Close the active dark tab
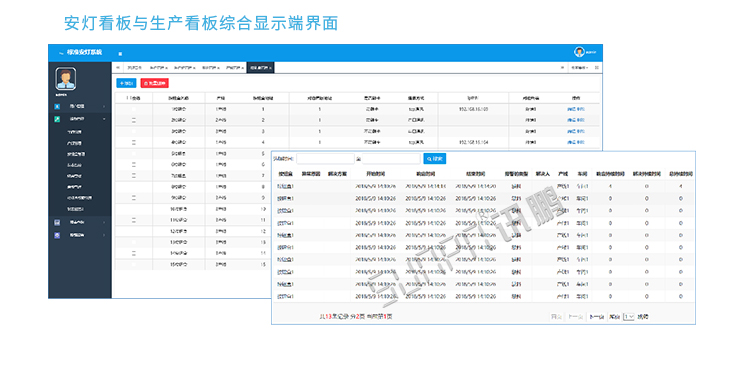The image size is (750, 374). coord(271,68)
